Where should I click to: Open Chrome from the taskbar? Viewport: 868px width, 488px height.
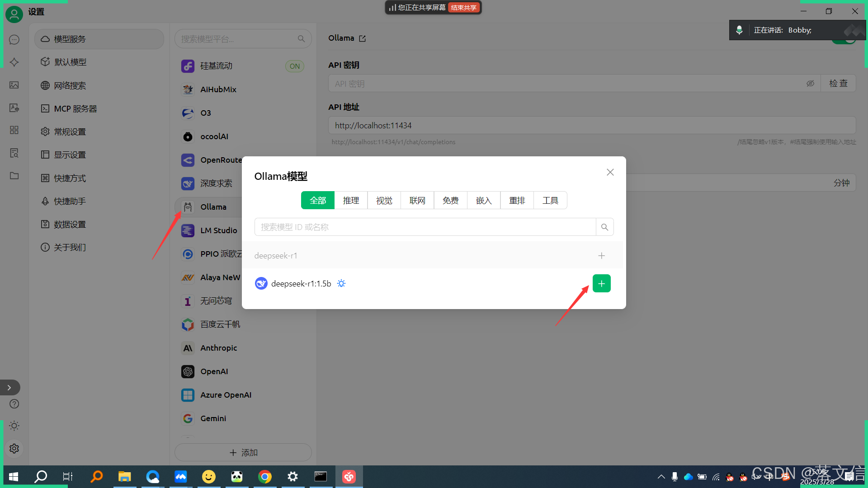(265, 476)
